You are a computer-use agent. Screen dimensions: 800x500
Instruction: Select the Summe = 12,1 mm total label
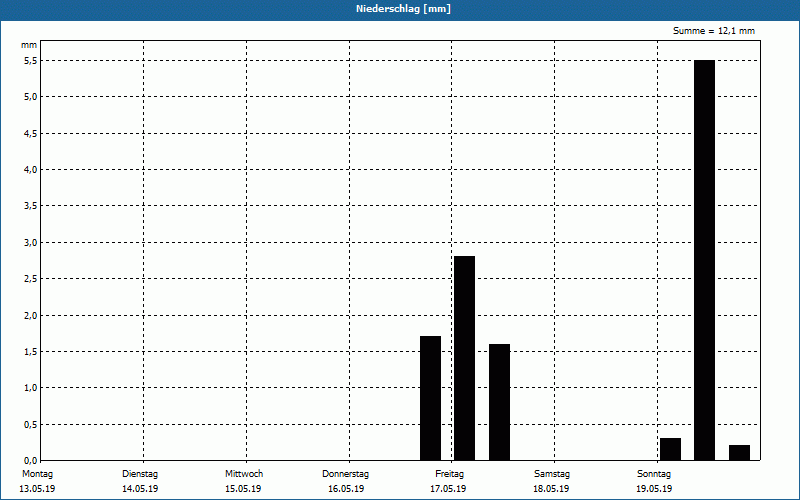click(713, 31)
